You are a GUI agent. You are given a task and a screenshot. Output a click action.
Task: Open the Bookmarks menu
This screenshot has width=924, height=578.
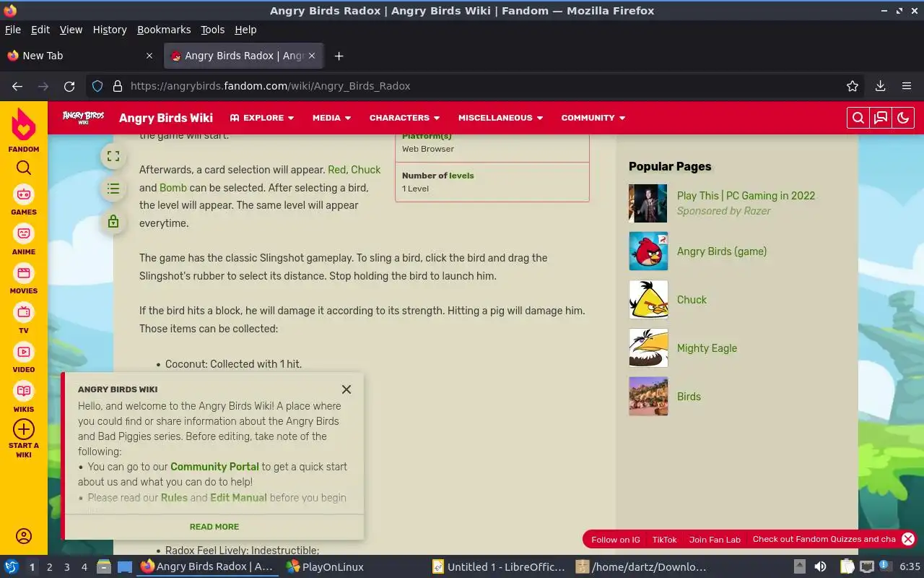(164, 30)
